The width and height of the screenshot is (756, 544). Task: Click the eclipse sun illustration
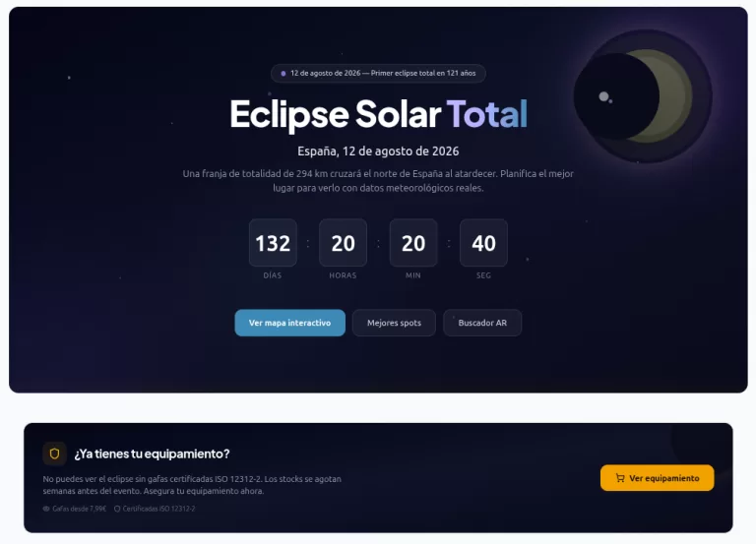[642, 95]
